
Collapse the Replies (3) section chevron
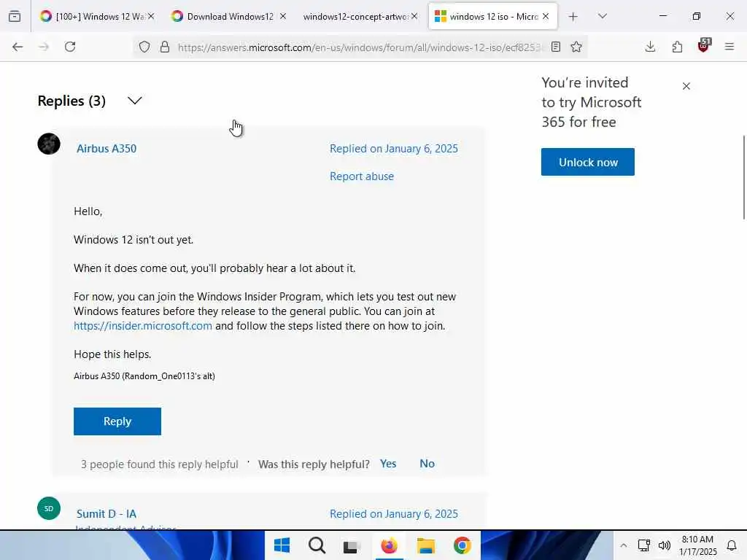[x=135, y=101]
